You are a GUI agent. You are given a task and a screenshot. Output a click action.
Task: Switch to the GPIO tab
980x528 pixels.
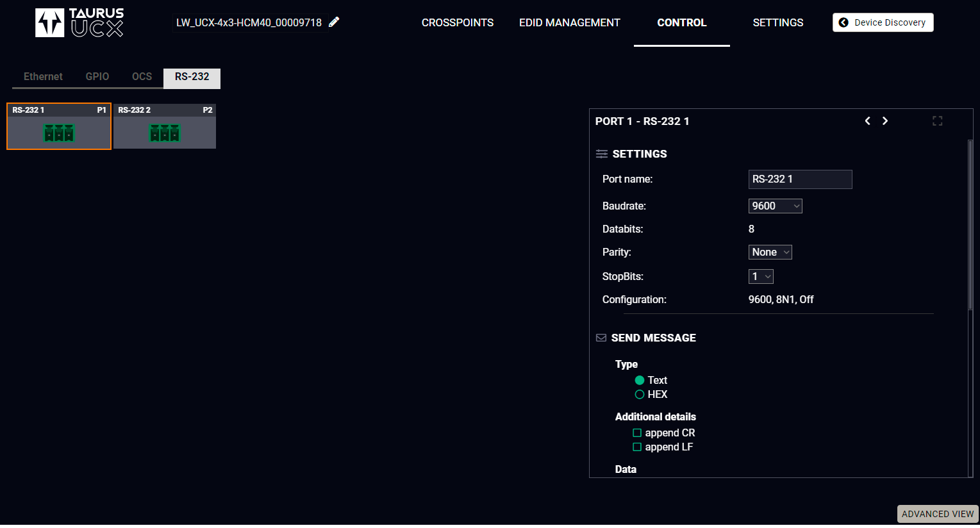[97, 77]
